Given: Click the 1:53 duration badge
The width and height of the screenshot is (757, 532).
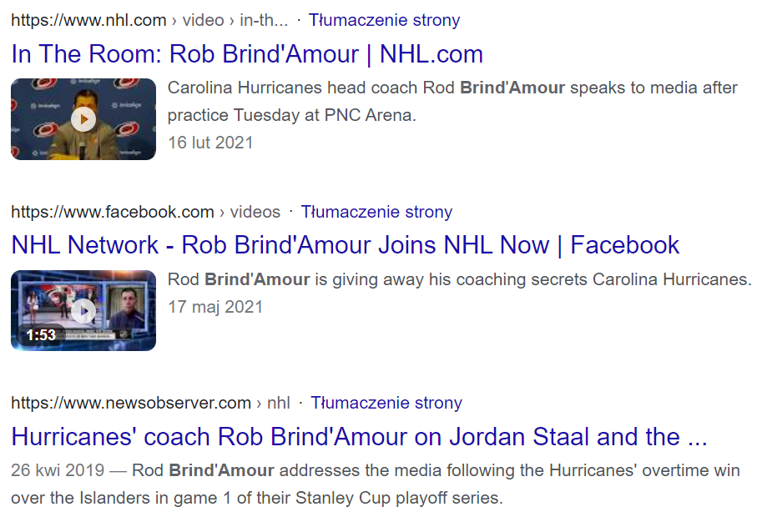Looking at the screenshot, I should [x=41, y=334].
